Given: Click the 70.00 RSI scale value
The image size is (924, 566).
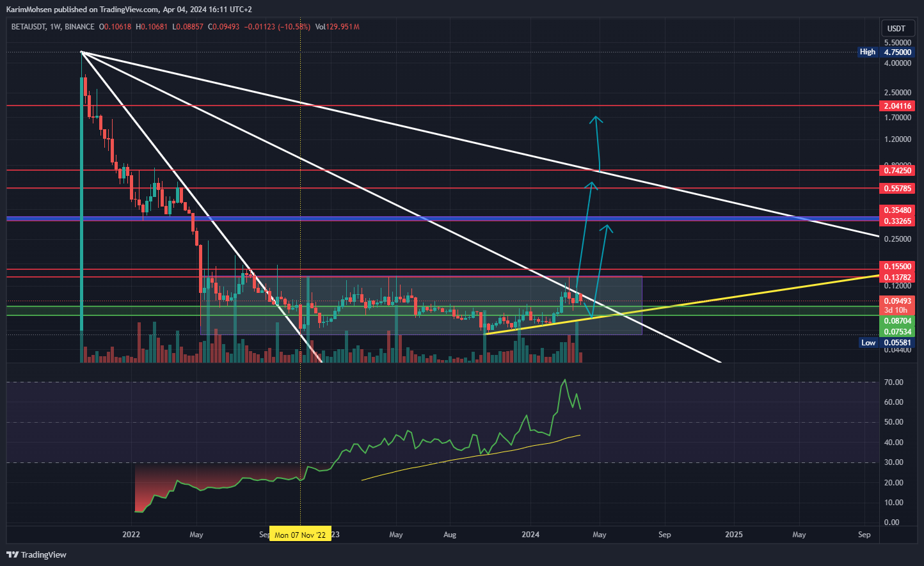Looking at the screenshot, I should 893,382.
